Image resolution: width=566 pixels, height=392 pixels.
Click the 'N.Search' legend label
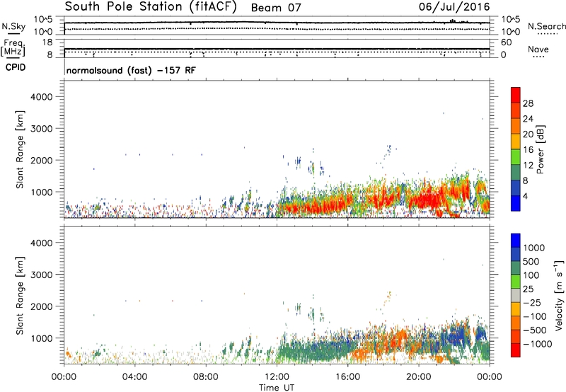click(546, 26)
